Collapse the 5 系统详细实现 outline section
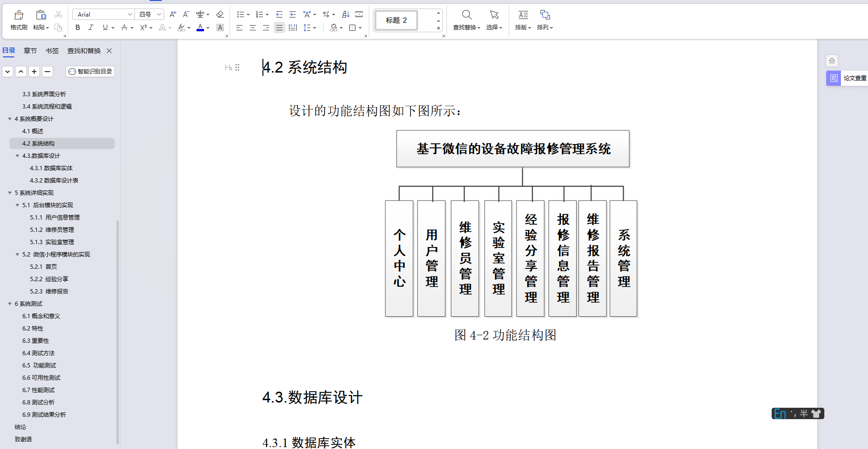Viewport: 868px width, 449px height. tap(10, 192)
